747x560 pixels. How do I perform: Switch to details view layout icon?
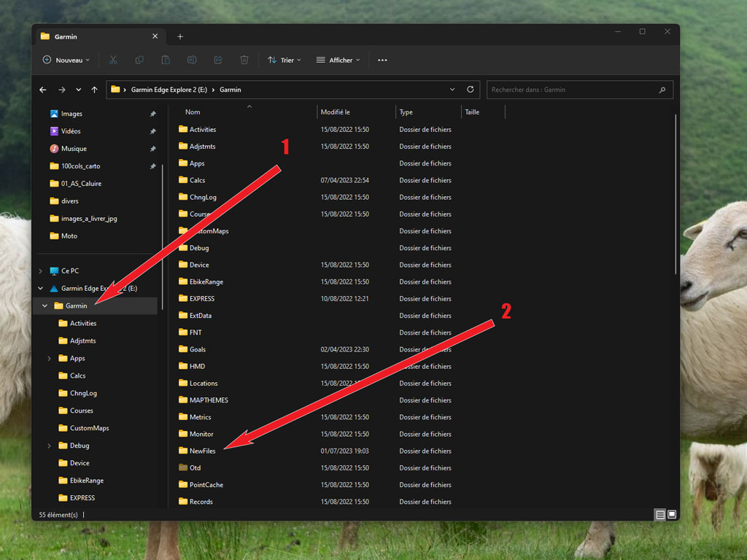659,515
